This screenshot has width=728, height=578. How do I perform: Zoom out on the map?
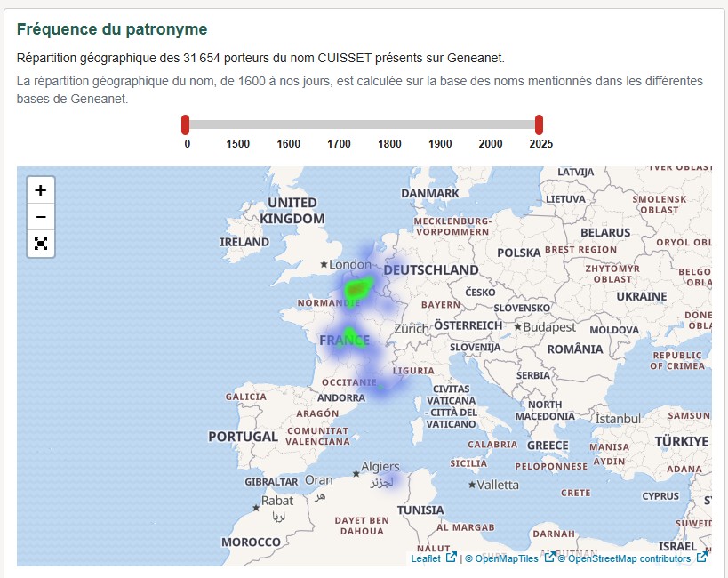point(41,216)
